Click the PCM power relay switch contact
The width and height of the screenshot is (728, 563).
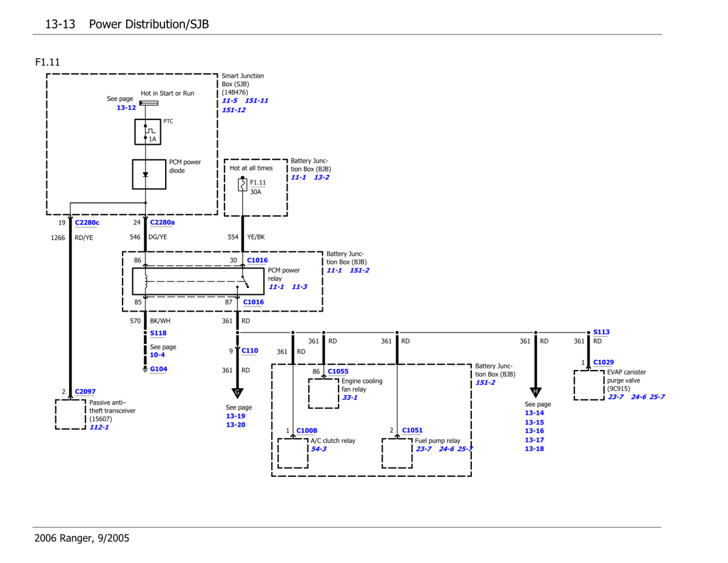[x=243, y=281]
